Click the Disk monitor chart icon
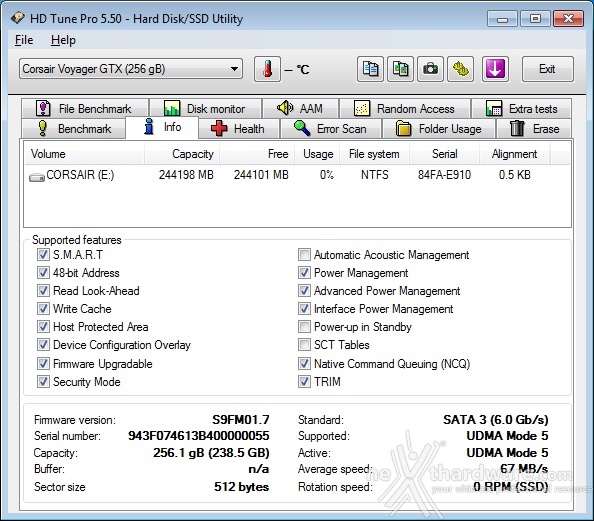The image size is (594, 521). [172, 108]
